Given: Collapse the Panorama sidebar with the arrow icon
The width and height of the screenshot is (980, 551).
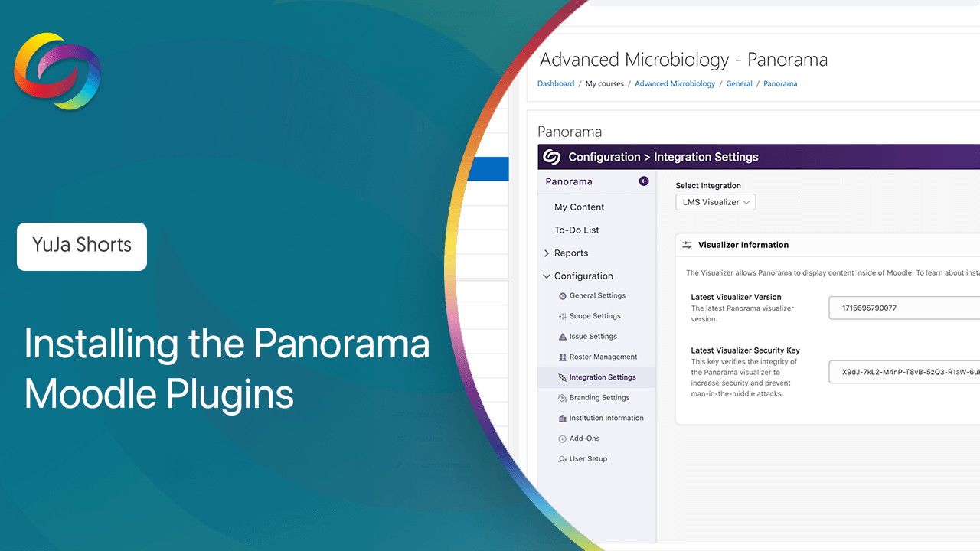Looking at the screenshot, I should click(x=644, y=181).
